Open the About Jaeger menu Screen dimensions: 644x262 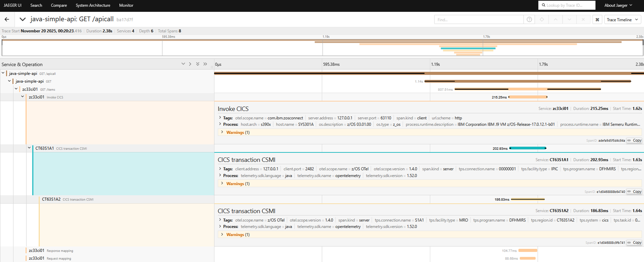pyautogui.click(x=618, y=5)
